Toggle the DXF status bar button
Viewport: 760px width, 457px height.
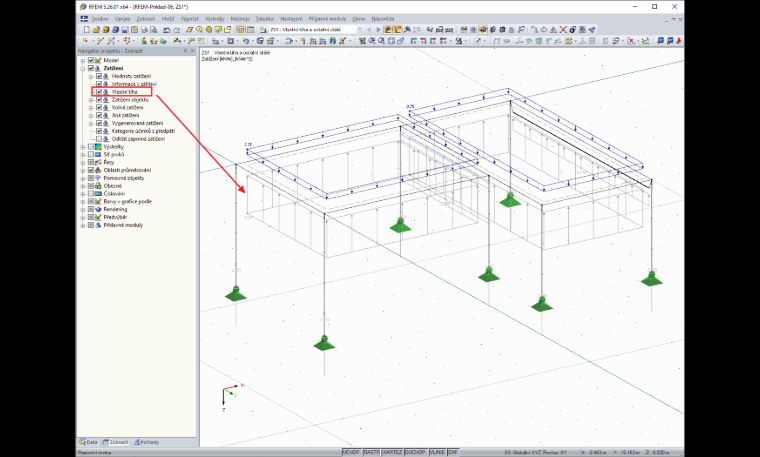(453, 452)
